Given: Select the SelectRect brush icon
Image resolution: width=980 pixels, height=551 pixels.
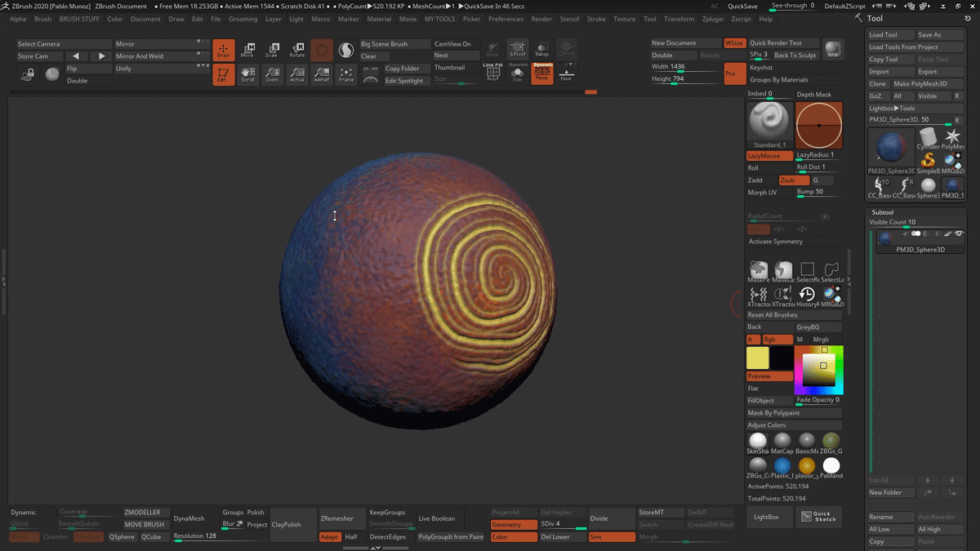Looking at the screenshot, I should click(x=807, y=273).
